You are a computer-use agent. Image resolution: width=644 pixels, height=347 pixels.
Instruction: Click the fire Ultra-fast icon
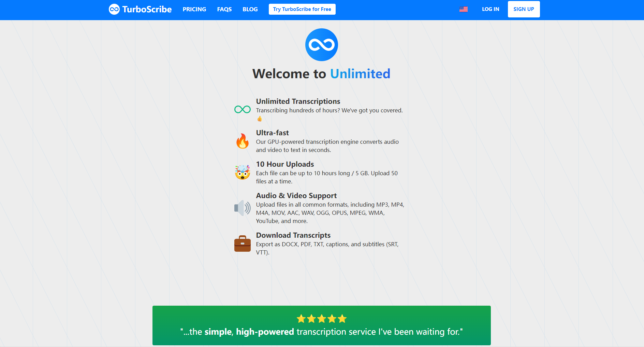243,141
